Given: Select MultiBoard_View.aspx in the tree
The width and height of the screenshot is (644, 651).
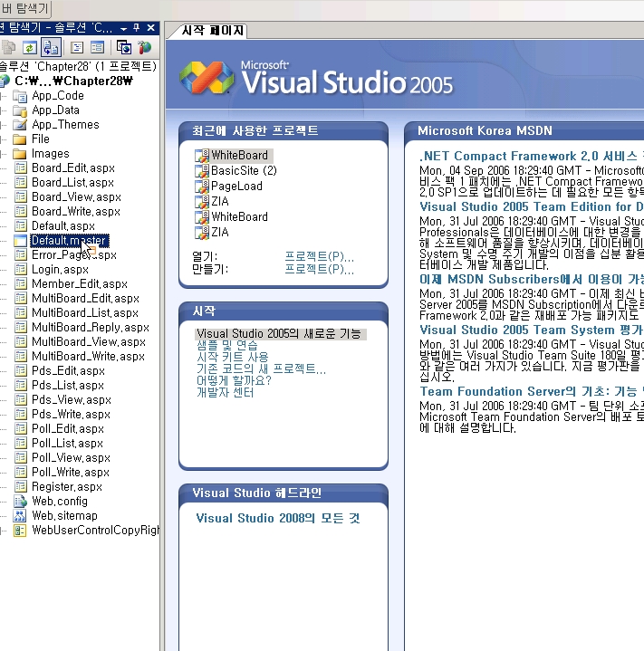Looking at the screenshot, I should pyautogui.click(x=89, y=342).
